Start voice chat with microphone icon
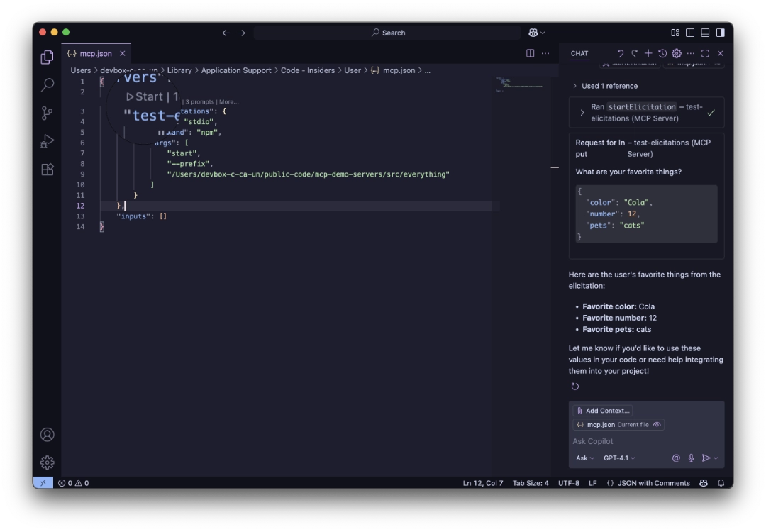766x532 pixels. [691, 458]
